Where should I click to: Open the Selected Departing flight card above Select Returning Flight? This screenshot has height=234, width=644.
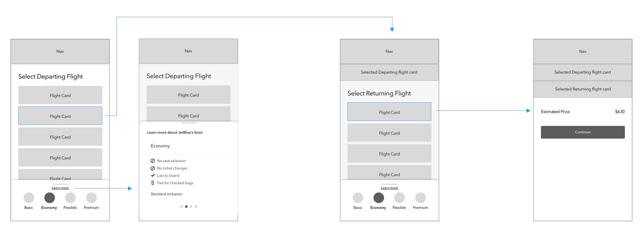pyautogui.click(x=389, y=72)
